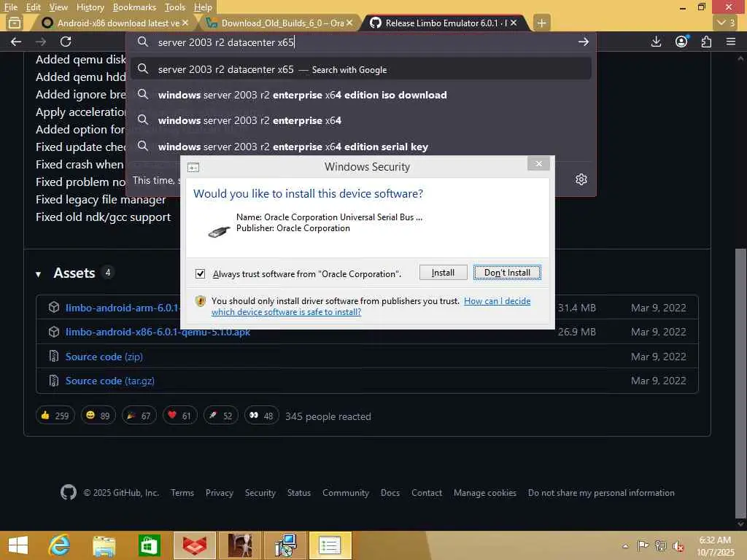Open Docs link in footer

pyautogui.click(x=390, y=492)
